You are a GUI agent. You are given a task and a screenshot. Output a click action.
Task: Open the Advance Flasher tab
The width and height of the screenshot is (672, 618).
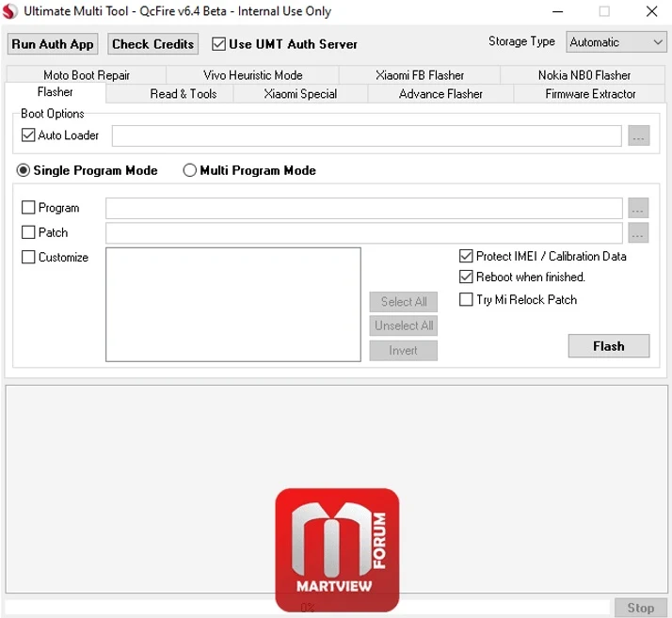[x=440, y=94]
